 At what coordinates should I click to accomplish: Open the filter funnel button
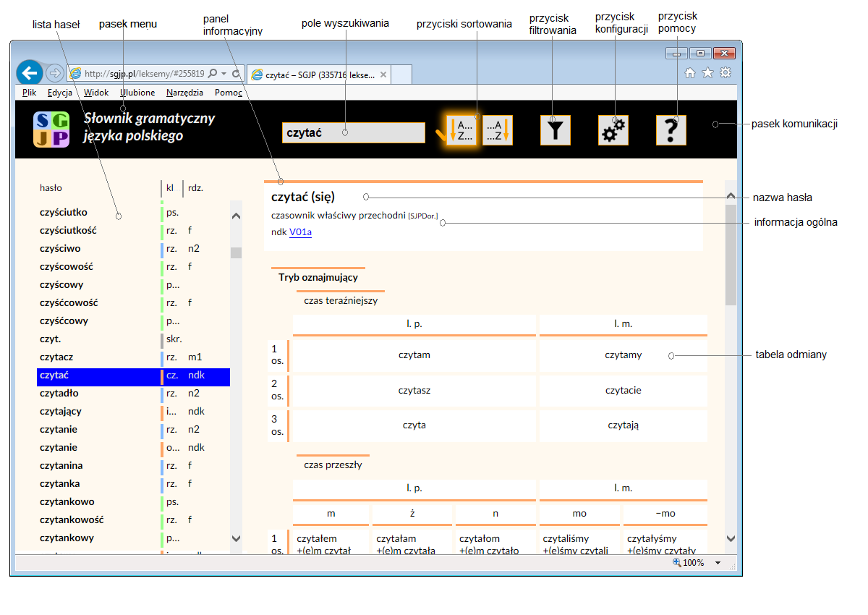[x=556, y=131]
